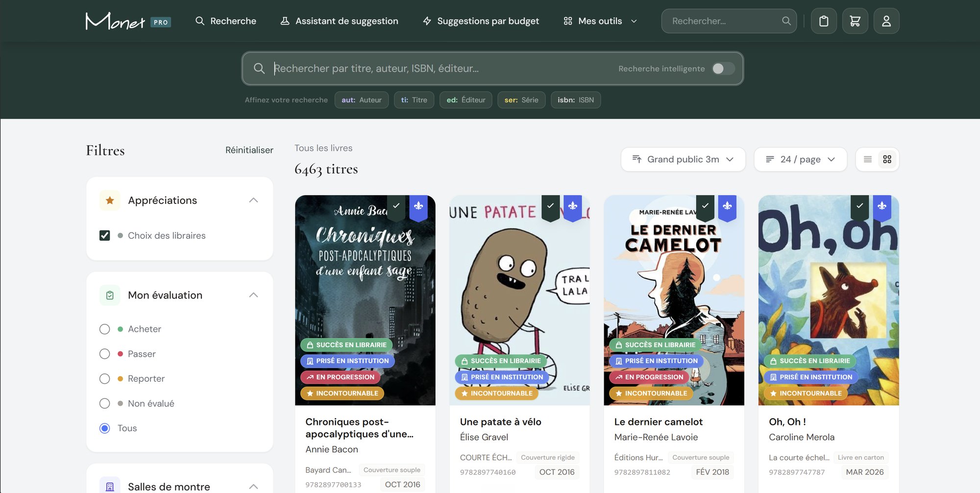Open the Oh, Oh ! book title
The width and height of the screenshot is (980, 493).
[x=787, y=422]
